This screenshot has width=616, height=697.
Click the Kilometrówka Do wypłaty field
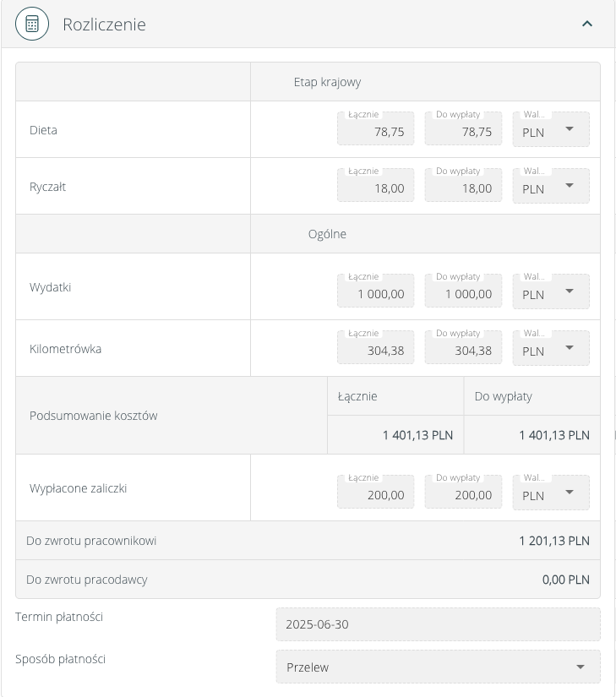coord(463,349)
